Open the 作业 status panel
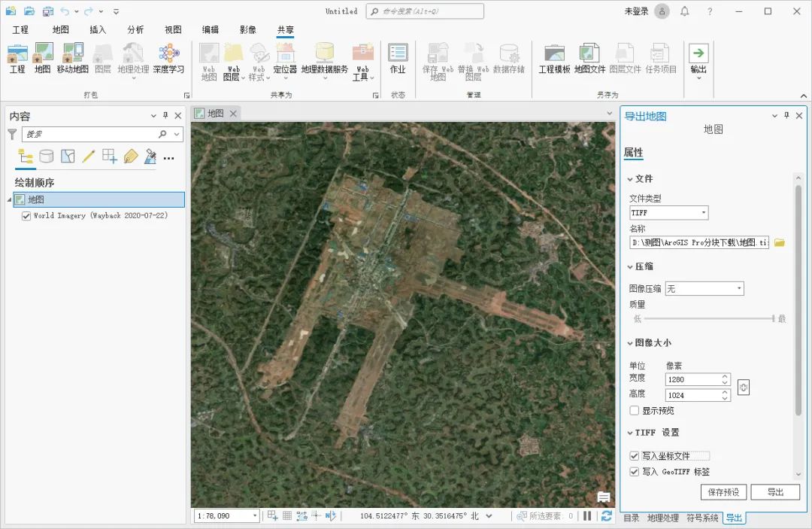Viewport: 812px width, 529px height. pos(398,60)
